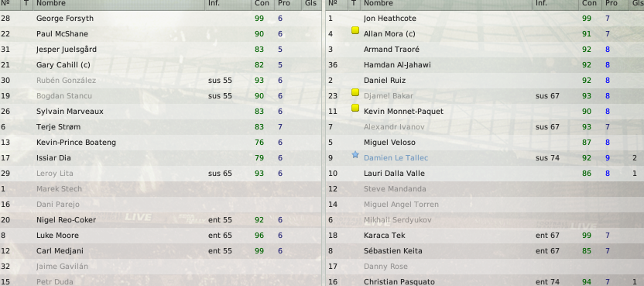Click Kevin Monnet-Paquet's yellow card icon
The image size is (644, 286).
[x=355, y=108]
